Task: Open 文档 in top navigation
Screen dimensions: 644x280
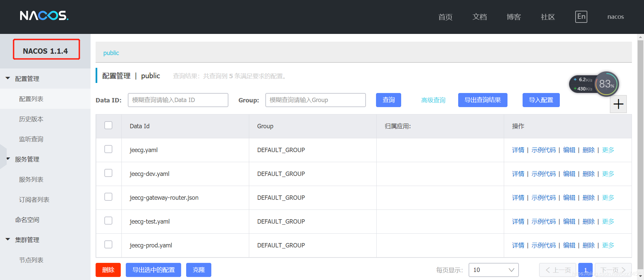Action: tap(480, 17)
